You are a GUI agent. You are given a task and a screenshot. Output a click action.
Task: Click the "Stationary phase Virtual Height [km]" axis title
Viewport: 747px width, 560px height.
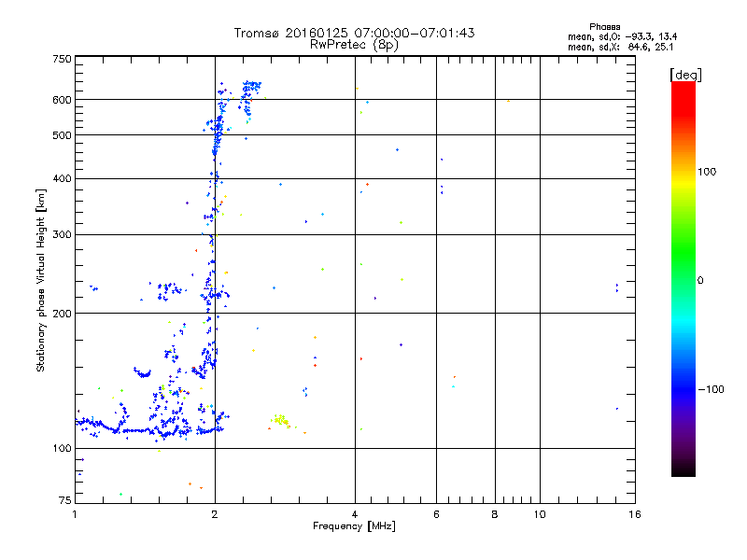point(41,281)
